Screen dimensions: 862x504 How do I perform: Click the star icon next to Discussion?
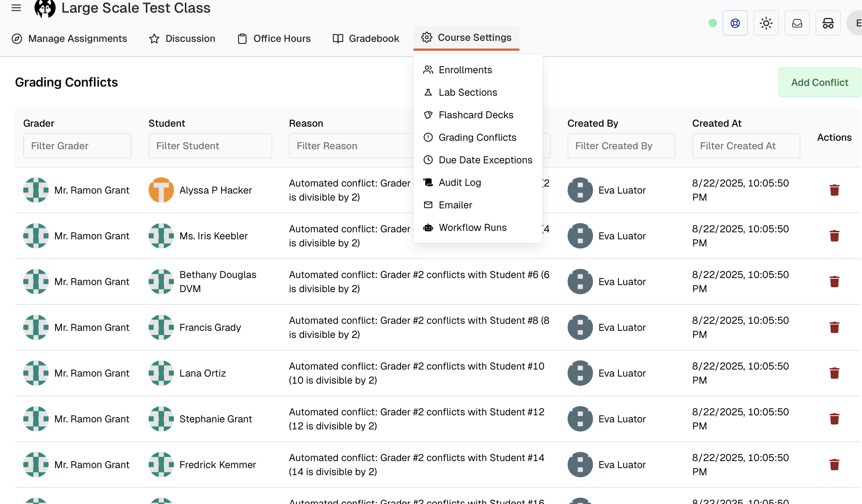coord(154,39)
